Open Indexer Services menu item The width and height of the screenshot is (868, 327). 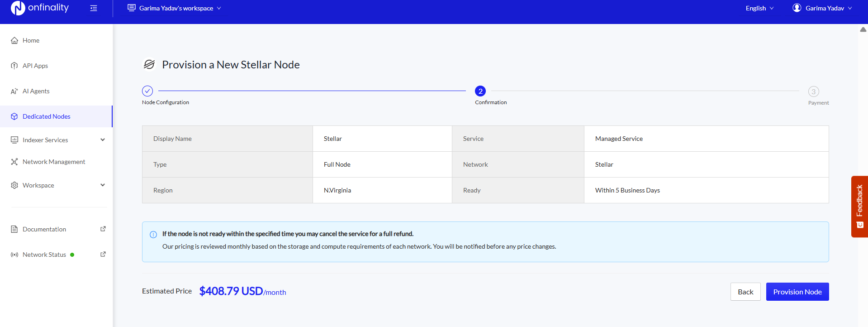[56, 140]
